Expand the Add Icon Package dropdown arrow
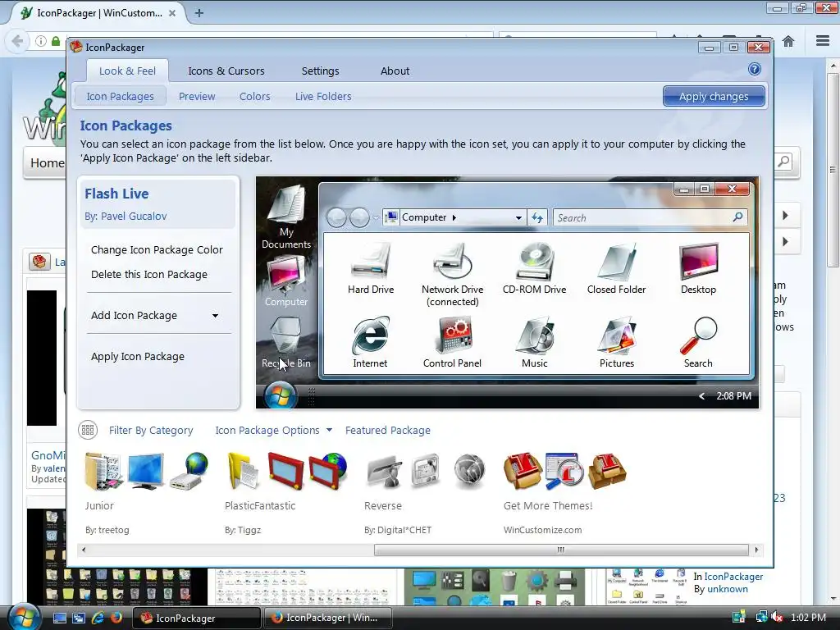 [x=215, y=316]
